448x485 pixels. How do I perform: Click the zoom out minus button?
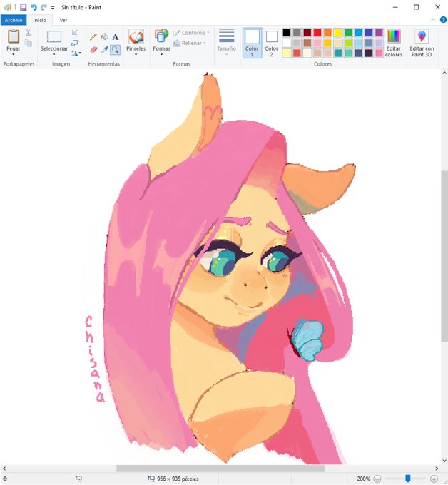[x=377, y=479]
